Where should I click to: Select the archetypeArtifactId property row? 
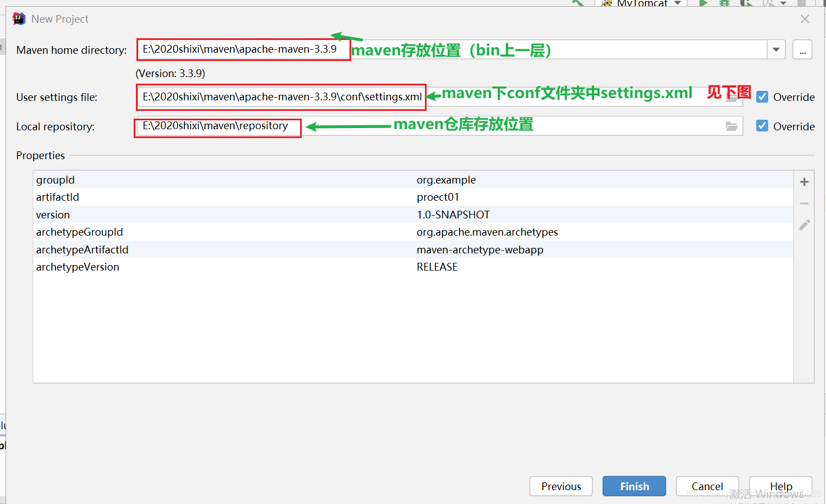pyautogui.click(x=413, y=250)
